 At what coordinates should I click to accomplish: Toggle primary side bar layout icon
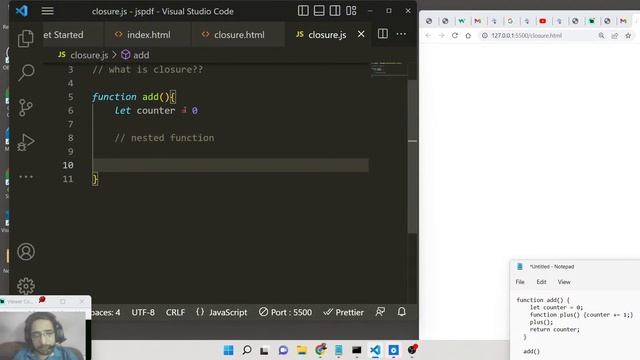pos(303,11)
